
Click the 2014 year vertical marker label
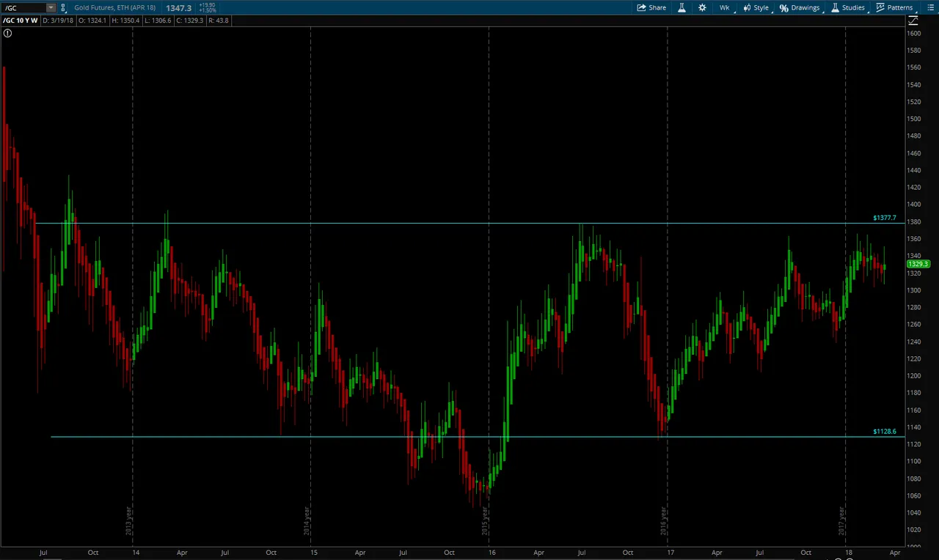click(307, 520)
